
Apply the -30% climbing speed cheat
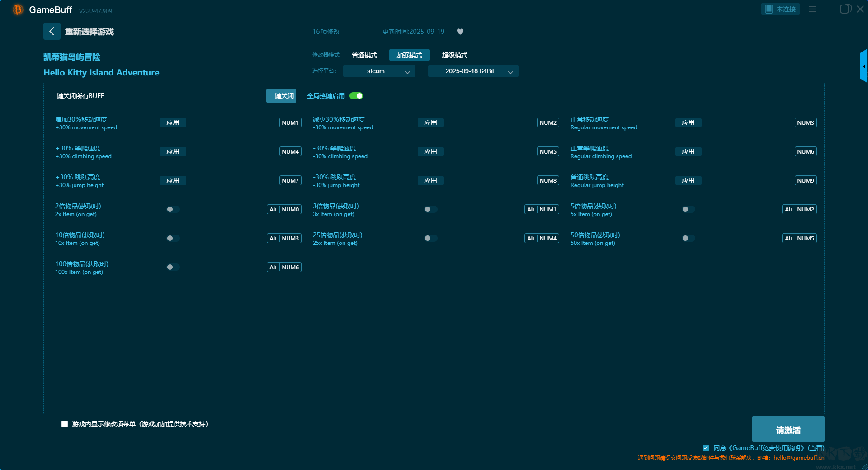pos(431,151)
